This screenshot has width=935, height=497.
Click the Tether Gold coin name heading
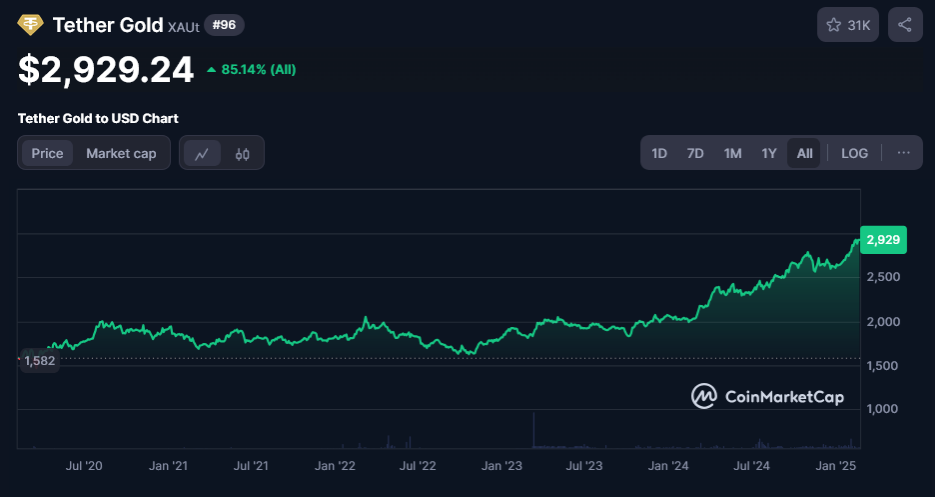[x=108, y=24]
